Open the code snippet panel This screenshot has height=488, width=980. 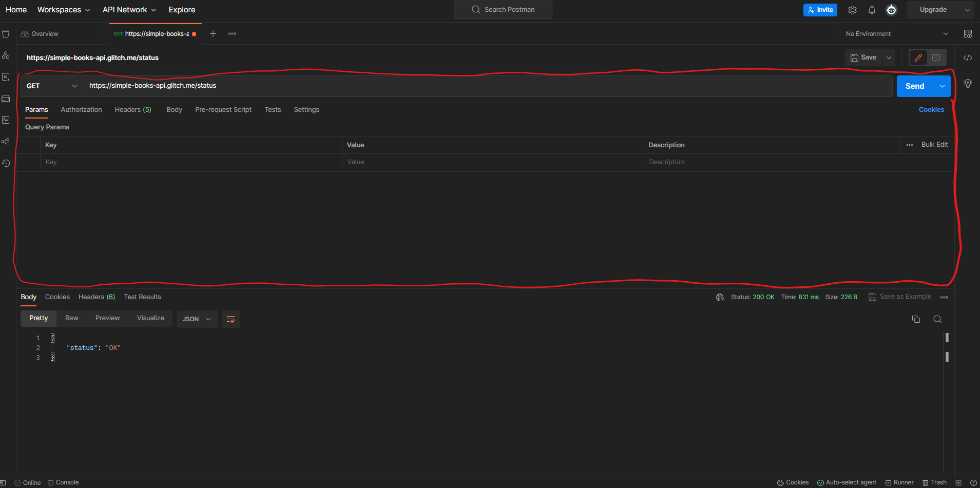(968, 57)
